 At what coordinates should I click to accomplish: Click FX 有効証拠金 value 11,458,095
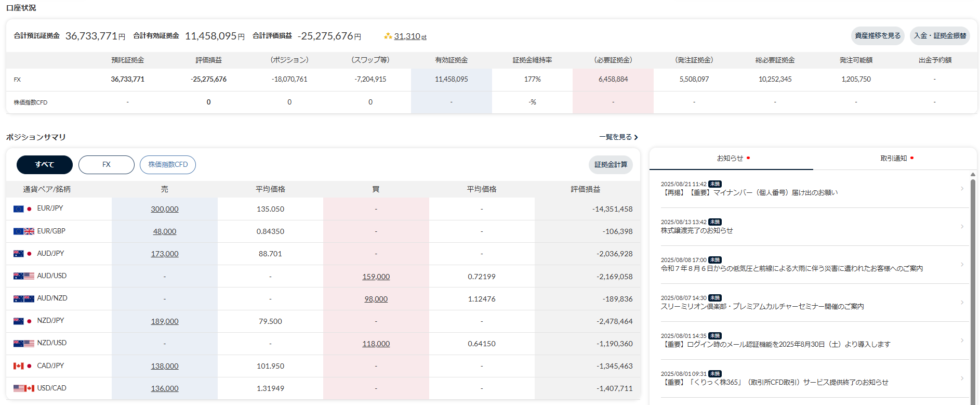451,80
